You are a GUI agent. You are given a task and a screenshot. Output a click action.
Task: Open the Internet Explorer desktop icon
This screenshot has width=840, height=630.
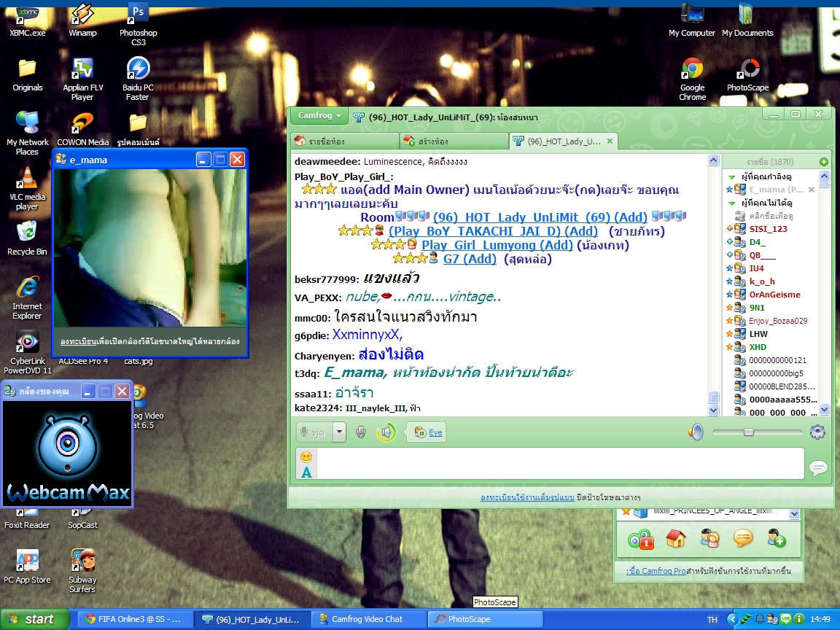tap(27, 297)
